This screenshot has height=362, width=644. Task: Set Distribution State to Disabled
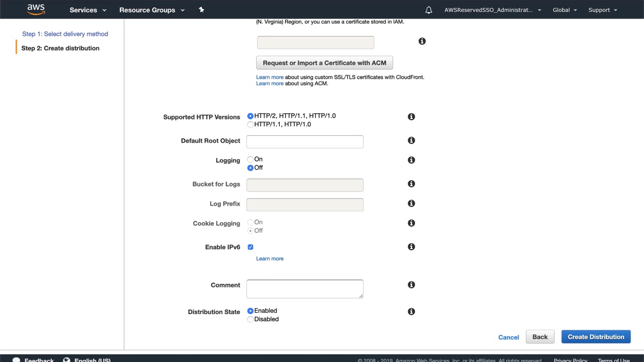(x=251, y=319)
